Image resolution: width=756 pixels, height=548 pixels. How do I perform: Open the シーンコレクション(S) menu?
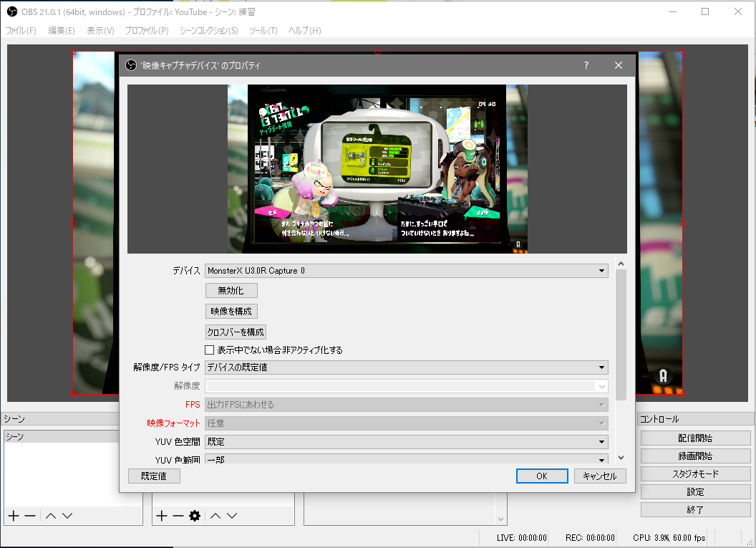208,30
